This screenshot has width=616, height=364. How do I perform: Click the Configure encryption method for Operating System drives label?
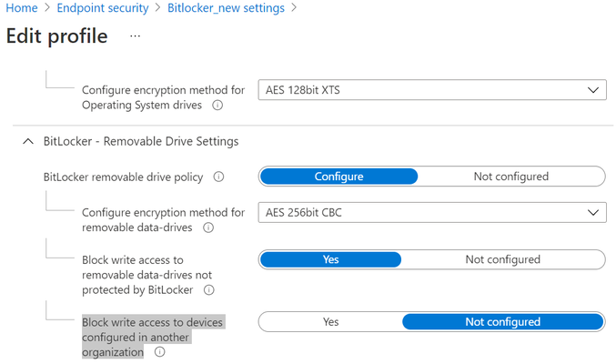point(163,97)
